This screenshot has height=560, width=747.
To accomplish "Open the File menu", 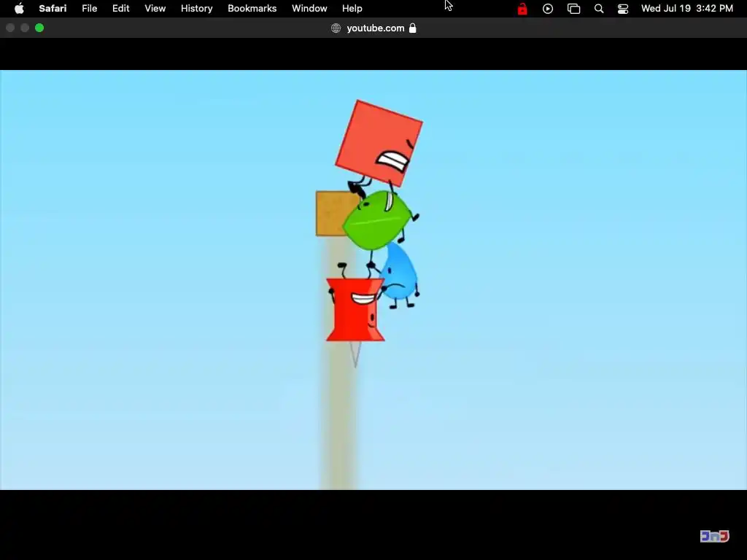I will click(89, 9).
